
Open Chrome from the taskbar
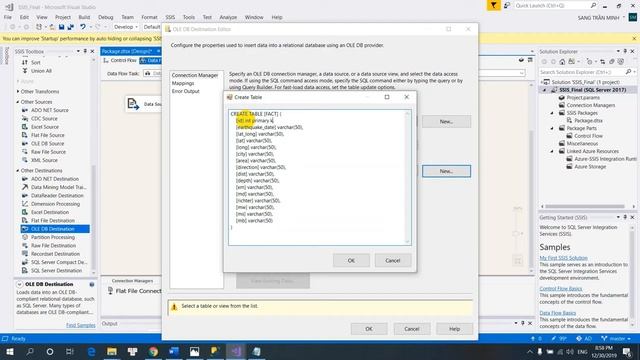click(153, 351)
